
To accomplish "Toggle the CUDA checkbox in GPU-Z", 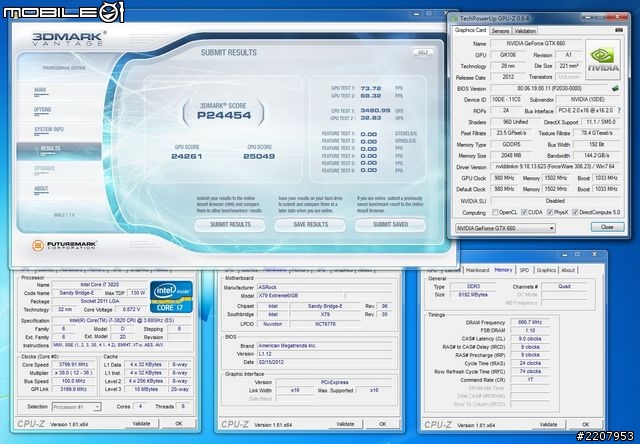I will pos(524,212).
